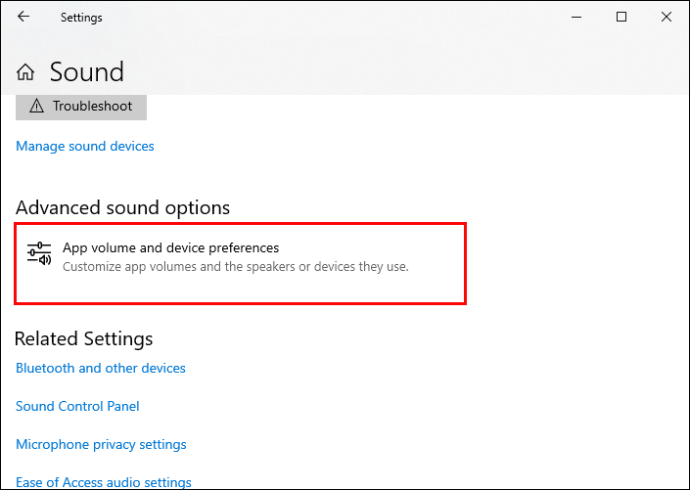Click the warning triangle icon on Troubleshoot
Viewport: 690px width, 490px height.
(37, 106)
